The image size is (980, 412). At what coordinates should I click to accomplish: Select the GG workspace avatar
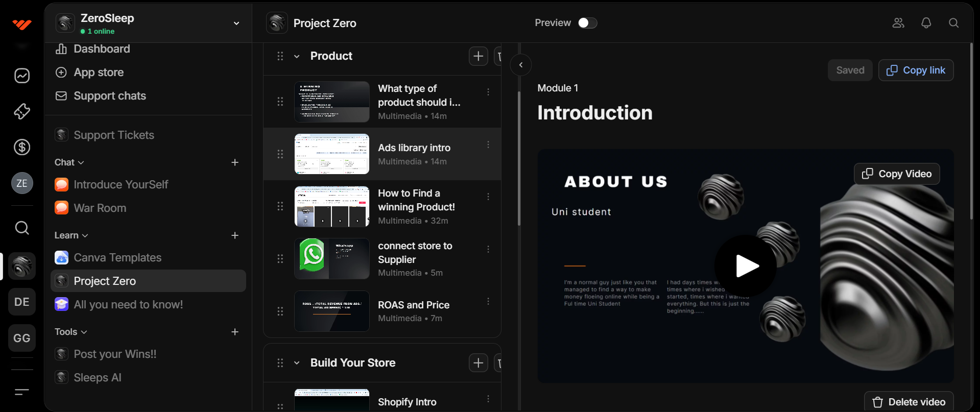click(22, 338)
